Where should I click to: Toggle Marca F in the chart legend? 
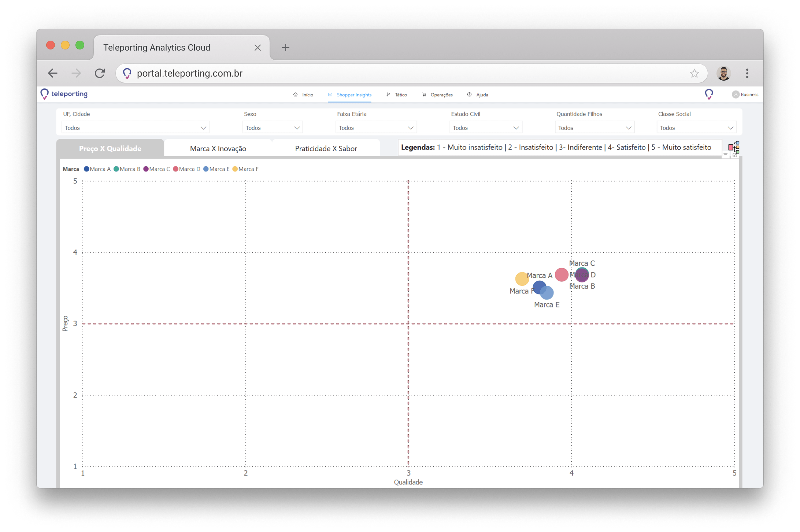tap(245, 169)
